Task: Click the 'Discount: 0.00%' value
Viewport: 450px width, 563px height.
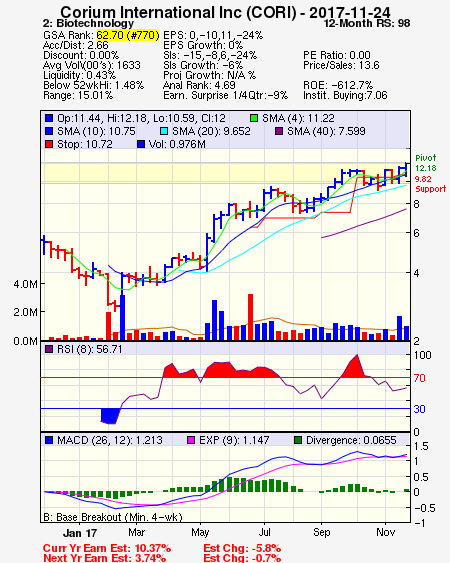Action: click(x=81, y=55)
